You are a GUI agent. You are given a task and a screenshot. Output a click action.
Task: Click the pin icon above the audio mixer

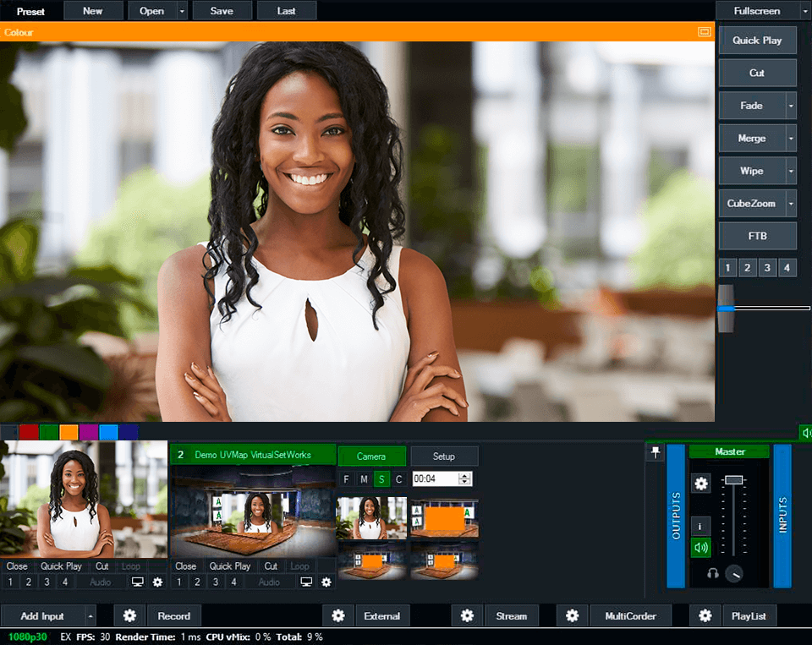pos(656,452)
